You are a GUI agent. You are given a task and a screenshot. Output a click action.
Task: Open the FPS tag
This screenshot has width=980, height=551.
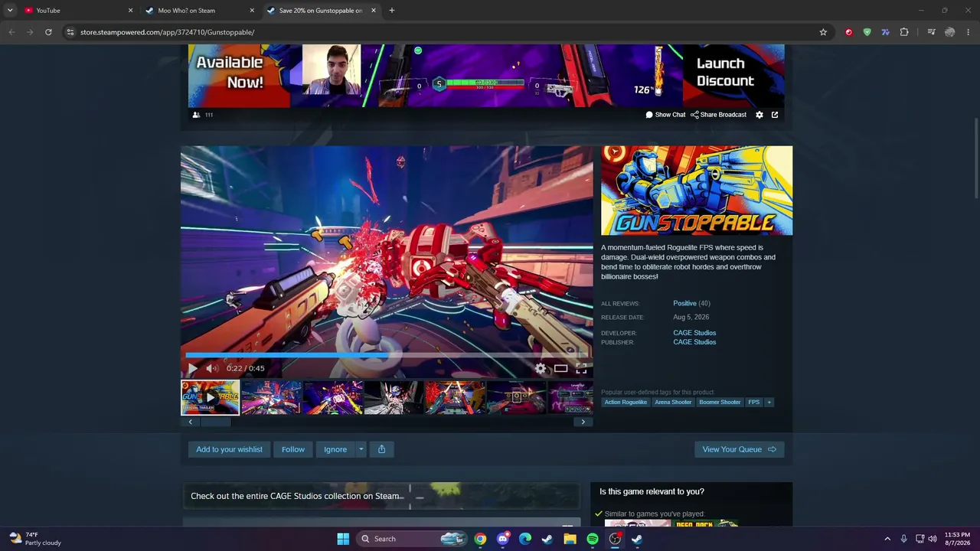click(754, 403)
